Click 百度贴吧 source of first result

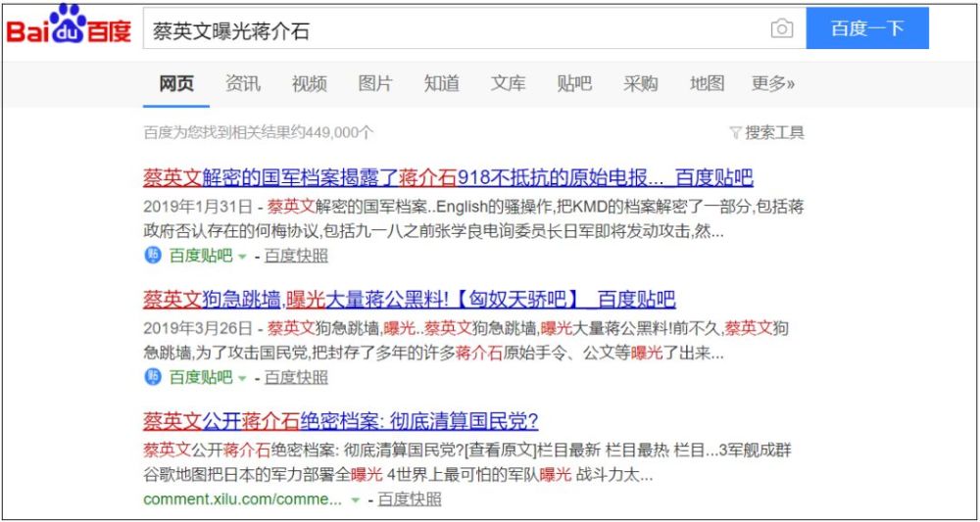point(201,256)
